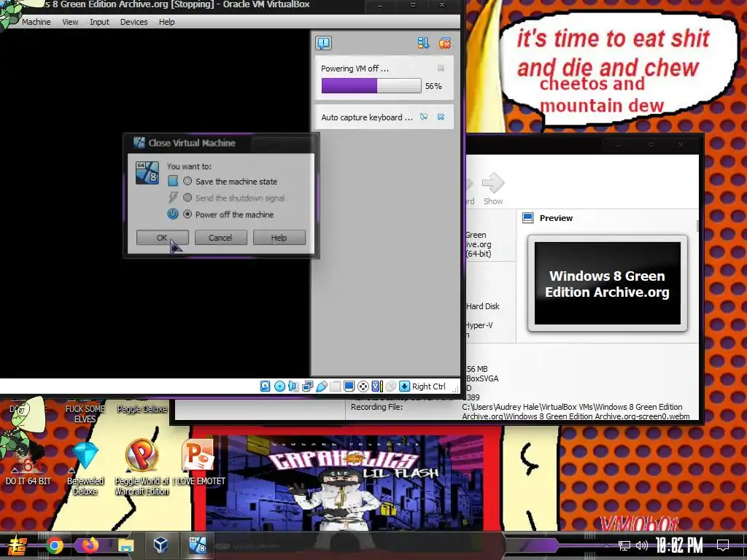Click the Start button on taskbar
This screenshot has height=560, width=747.
pos(17,545)
